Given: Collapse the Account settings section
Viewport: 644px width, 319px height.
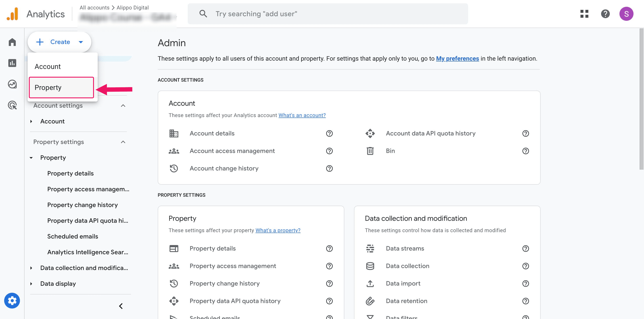Looking at the screenshot, I should (123, 106).
